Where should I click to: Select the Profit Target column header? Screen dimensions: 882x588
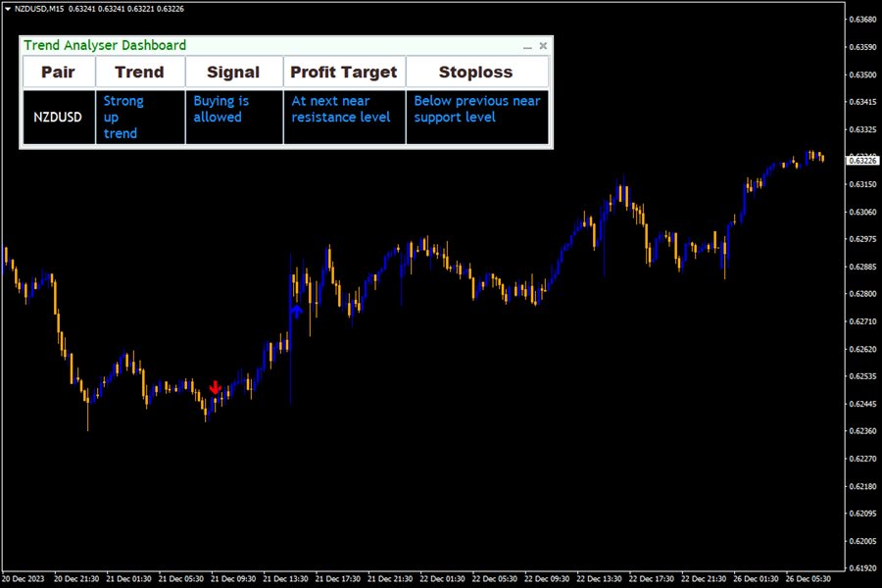click(x=344, y=72)
